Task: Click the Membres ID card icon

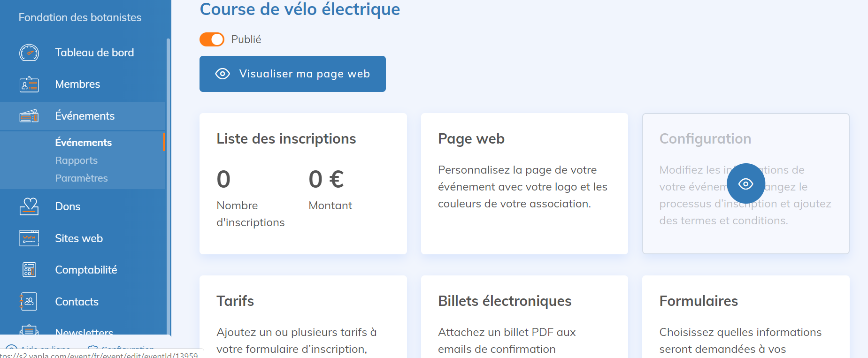Action: click(x=29, y=84)
